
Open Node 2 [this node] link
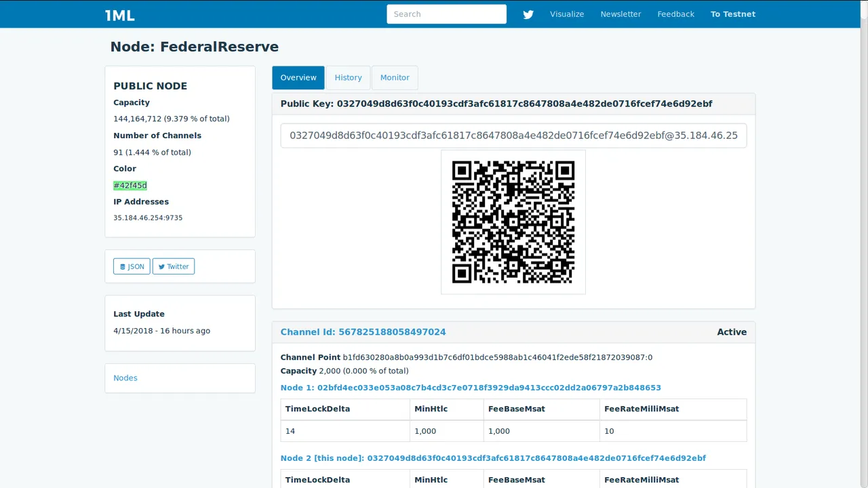pos(493,458)
